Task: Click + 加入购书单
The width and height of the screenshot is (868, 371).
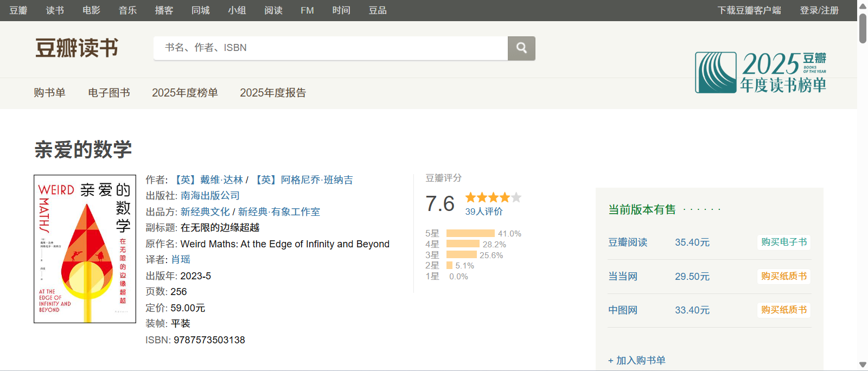Action: (637, 360)
